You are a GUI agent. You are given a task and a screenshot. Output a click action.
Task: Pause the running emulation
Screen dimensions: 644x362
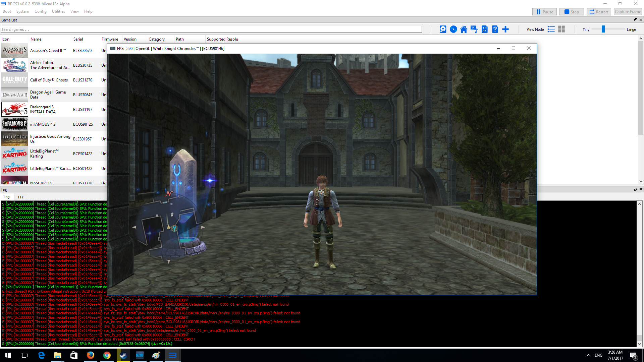544,12
